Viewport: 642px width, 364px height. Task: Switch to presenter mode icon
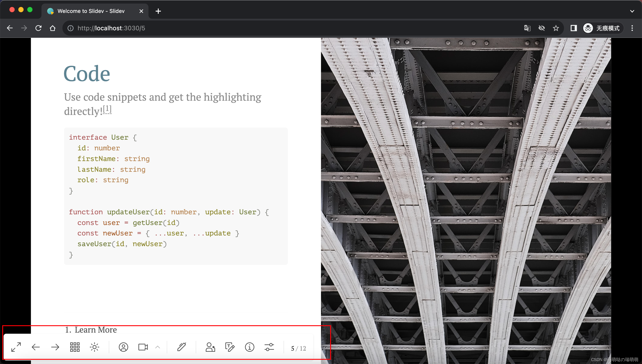pos(210,347)
